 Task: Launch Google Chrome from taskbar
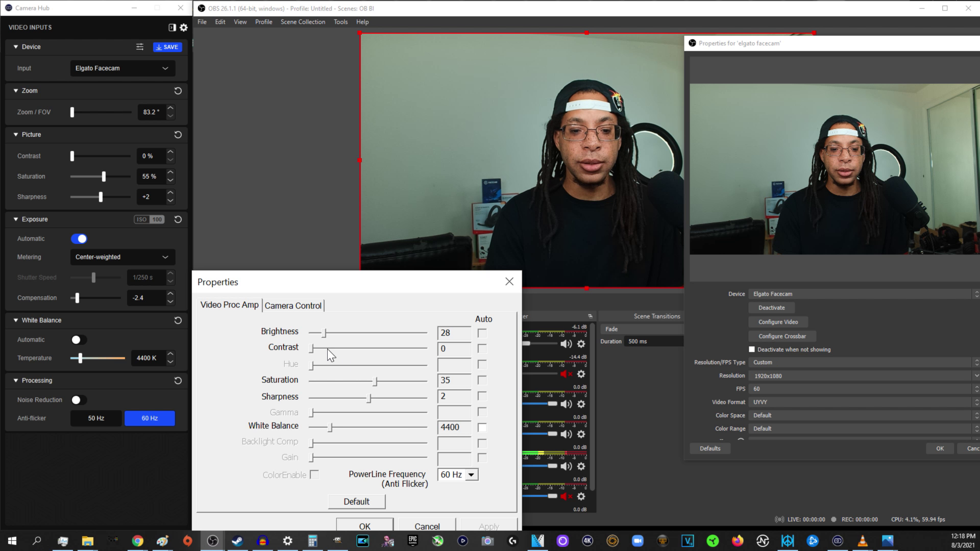pos(137,541)
